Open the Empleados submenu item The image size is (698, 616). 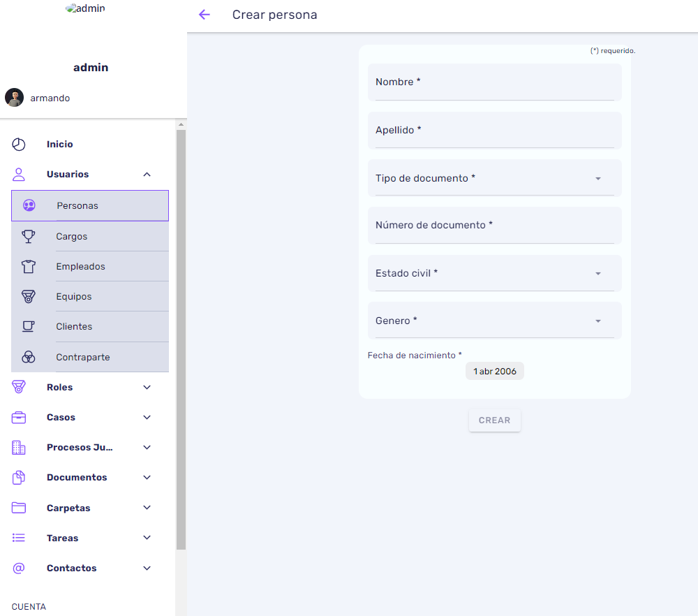[x=90, y=266]
